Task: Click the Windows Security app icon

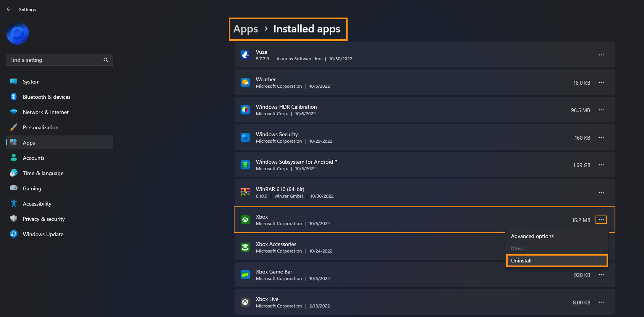Action: [245, 137]
